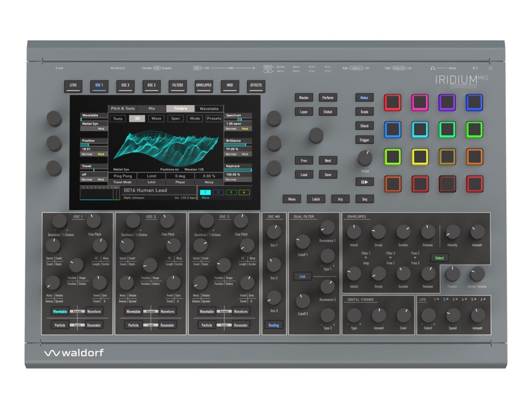Select the Spec view tab
532x409 pixels.
pyautogui.click(x=176, y=119)
